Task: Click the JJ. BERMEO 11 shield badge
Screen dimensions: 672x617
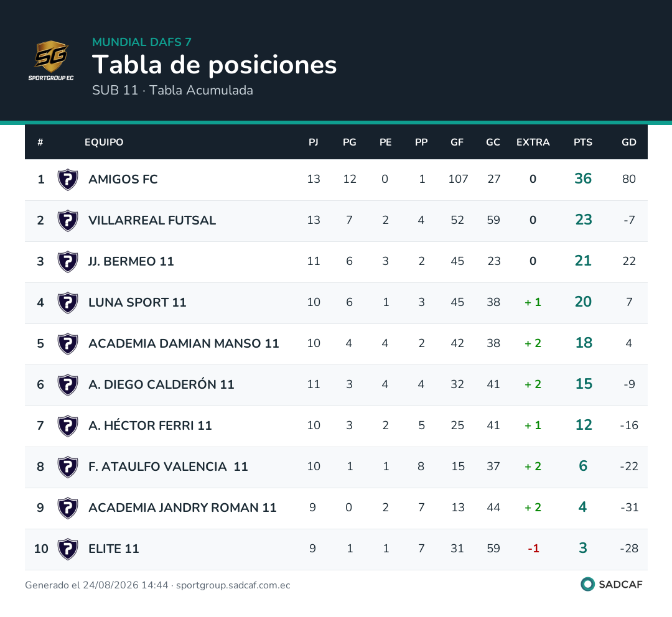Action: point(68,262)
